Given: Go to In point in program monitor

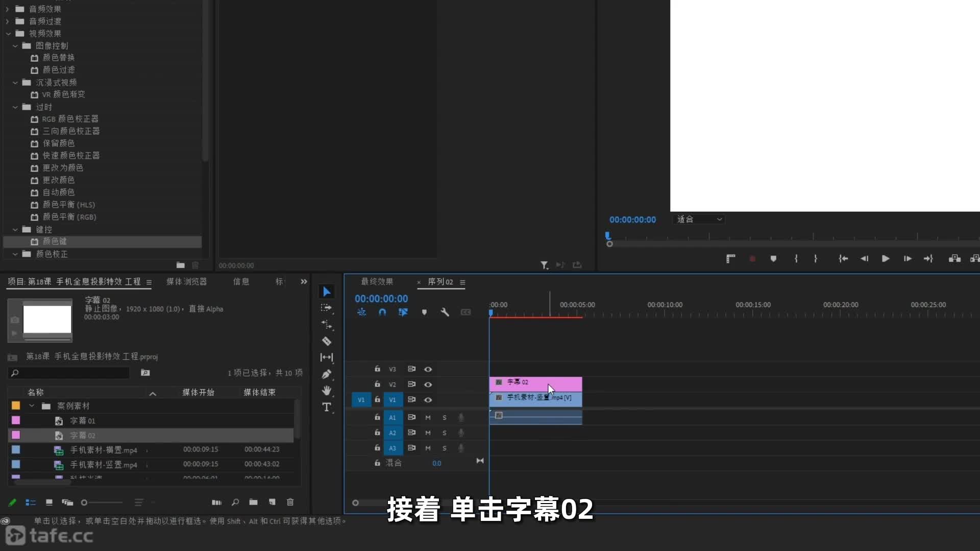Looking at the screenshot, I should coord(843,259).
